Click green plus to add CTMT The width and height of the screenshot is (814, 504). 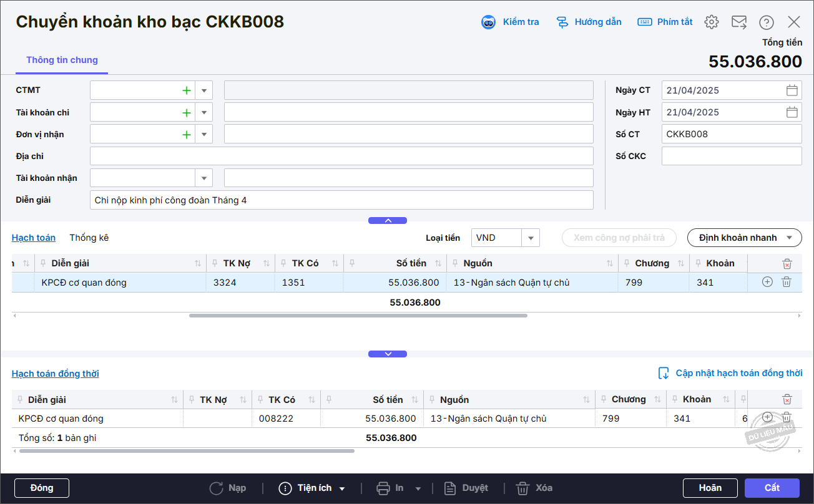[x=186, y=90]
